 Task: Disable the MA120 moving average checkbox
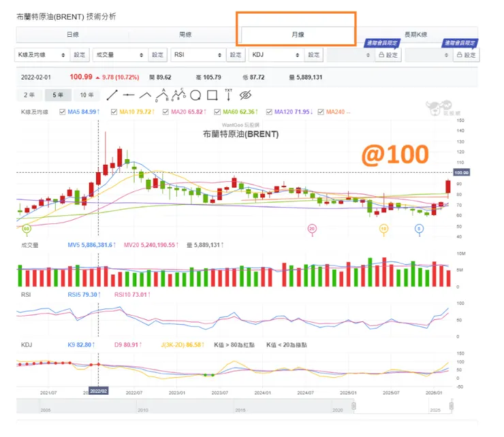click(x=269, y=112)
